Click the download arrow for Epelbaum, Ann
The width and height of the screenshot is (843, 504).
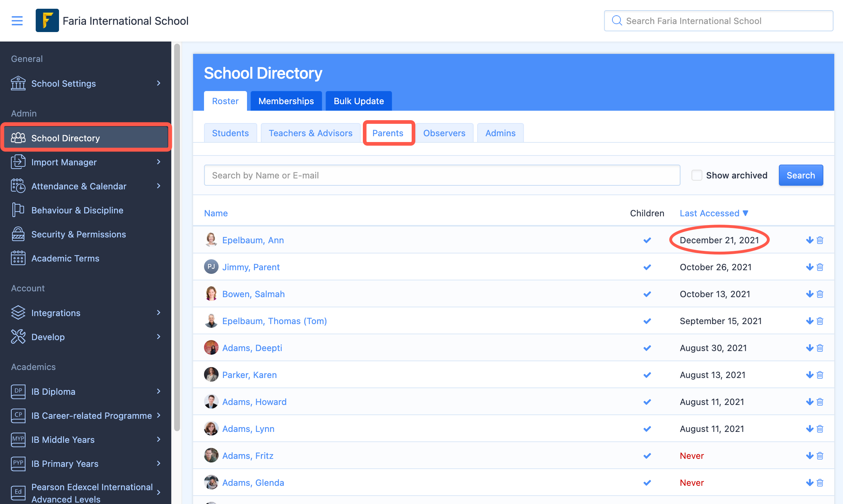(x=810, y=240)
